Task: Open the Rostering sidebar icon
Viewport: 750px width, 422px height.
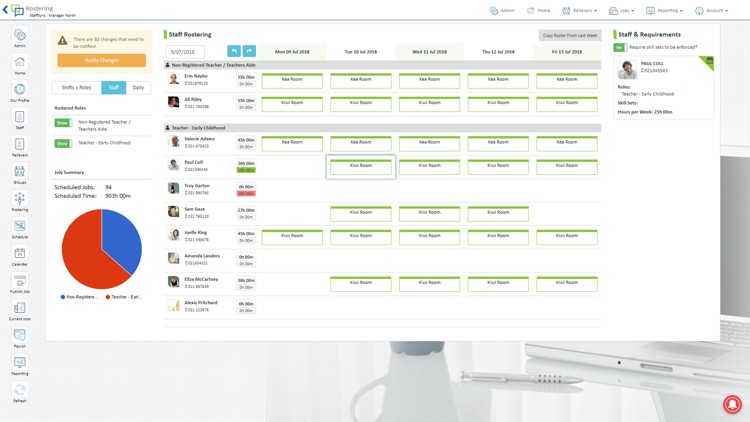Action: [x=20, y=199]
